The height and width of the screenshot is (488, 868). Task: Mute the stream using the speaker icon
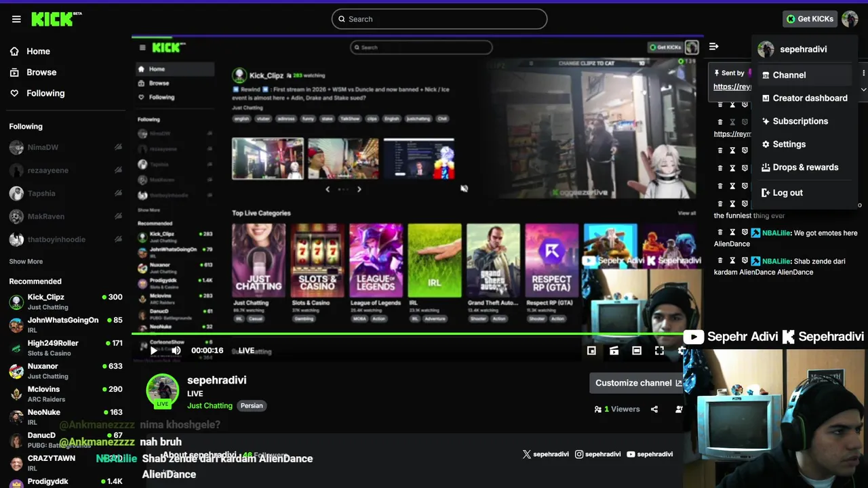[176, 350]
